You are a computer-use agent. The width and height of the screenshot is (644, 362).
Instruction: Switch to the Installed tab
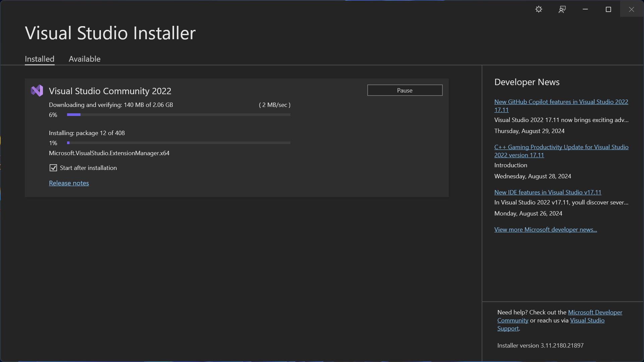tap(40, 59)
